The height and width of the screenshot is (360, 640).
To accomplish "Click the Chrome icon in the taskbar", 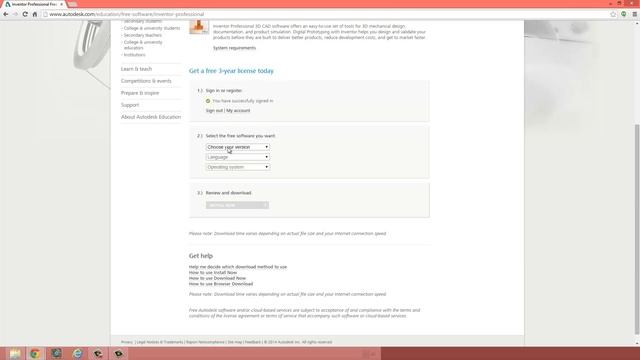I will (x=35, y=353).
